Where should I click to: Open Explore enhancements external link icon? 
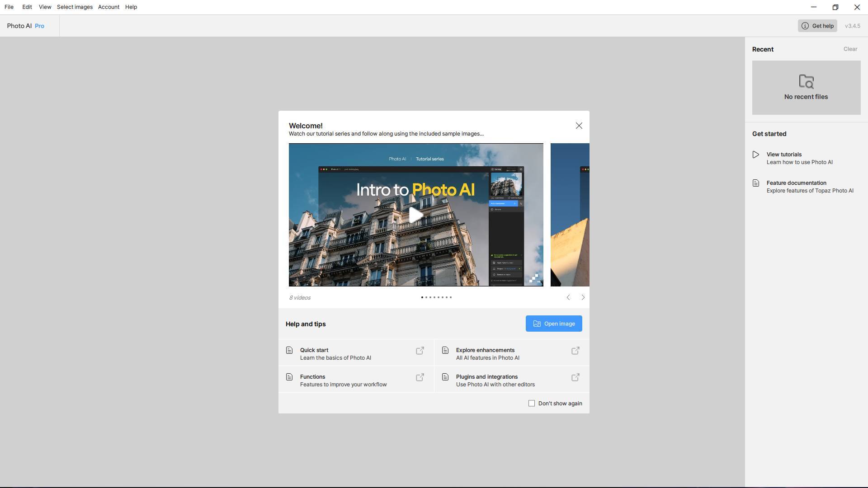coord(576,351)
